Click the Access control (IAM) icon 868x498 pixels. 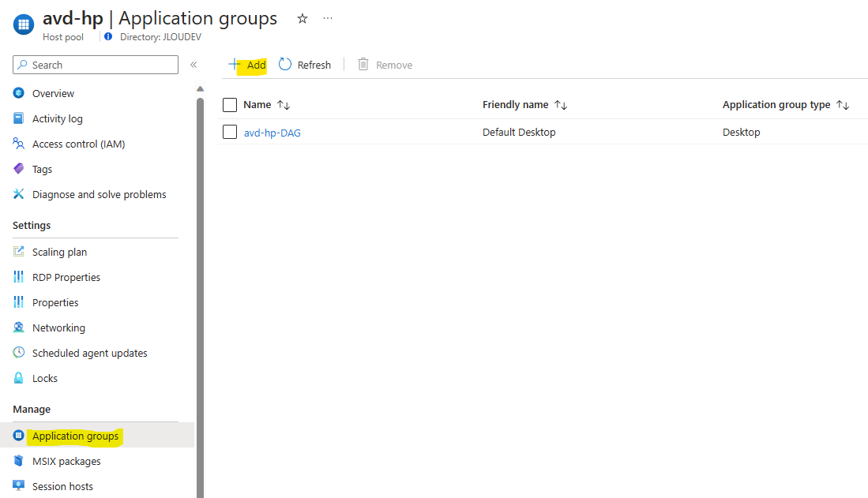19,144
